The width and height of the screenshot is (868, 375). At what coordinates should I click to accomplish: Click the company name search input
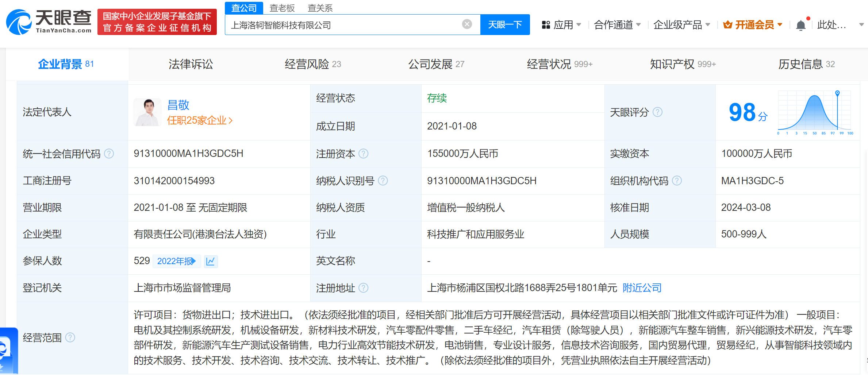click(343, 25)
